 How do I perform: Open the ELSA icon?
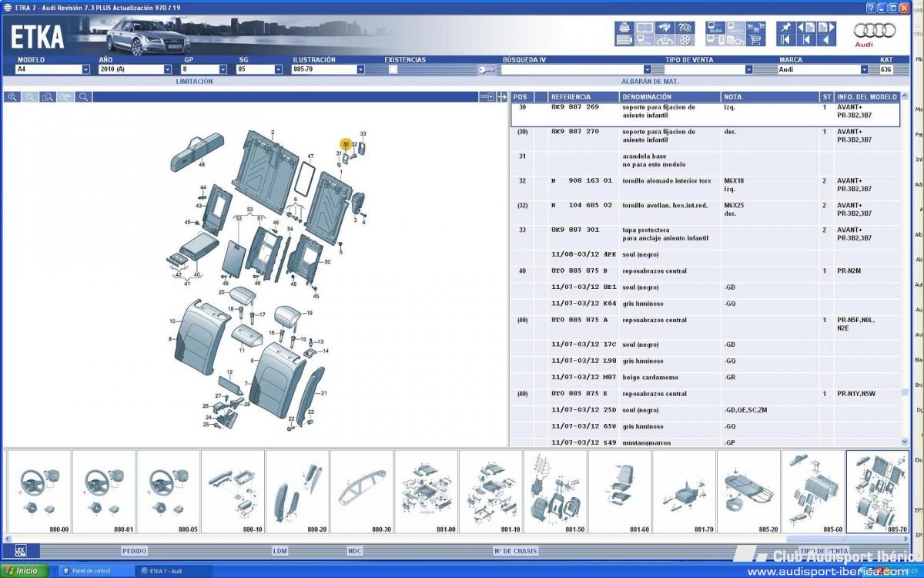tap(715, 28)
